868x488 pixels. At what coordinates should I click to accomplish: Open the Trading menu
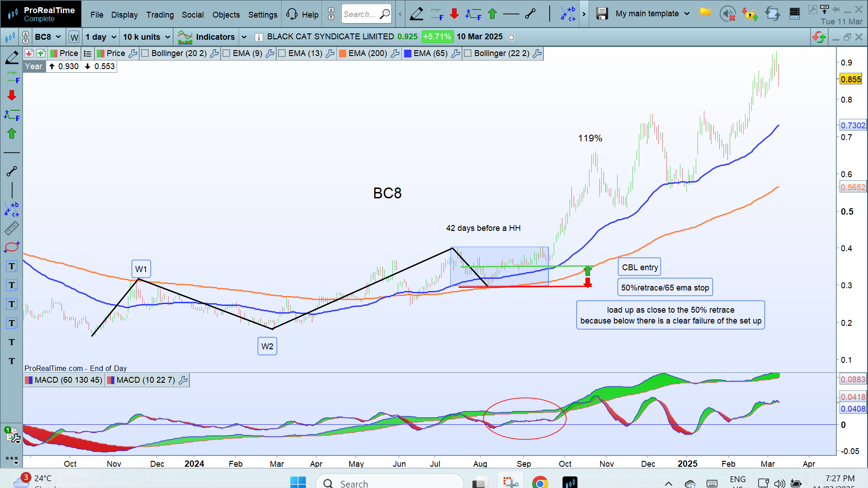coord(160,14)
